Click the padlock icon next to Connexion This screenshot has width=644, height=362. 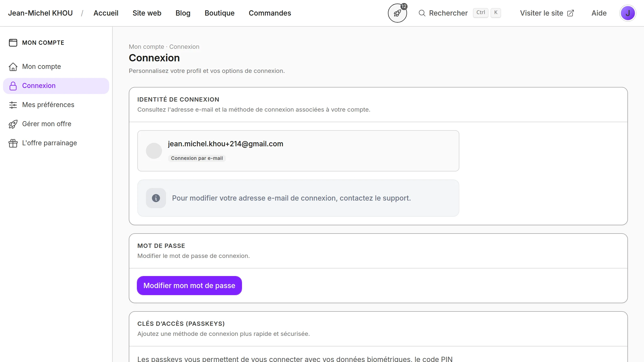pyautogui.click(x=13, y=86)
